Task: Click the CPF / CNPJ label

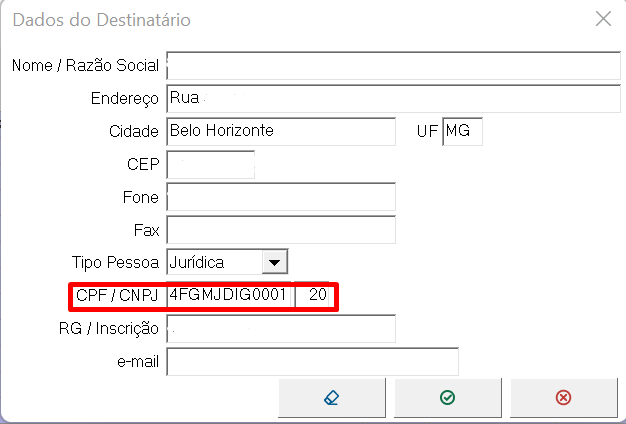Action: tap(118, 296)
